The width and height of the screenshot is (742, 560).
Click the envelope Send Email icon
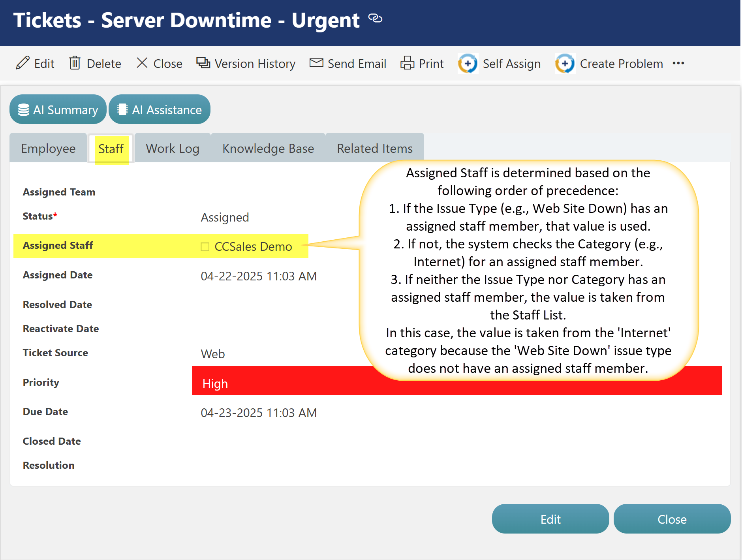(316, 63)
